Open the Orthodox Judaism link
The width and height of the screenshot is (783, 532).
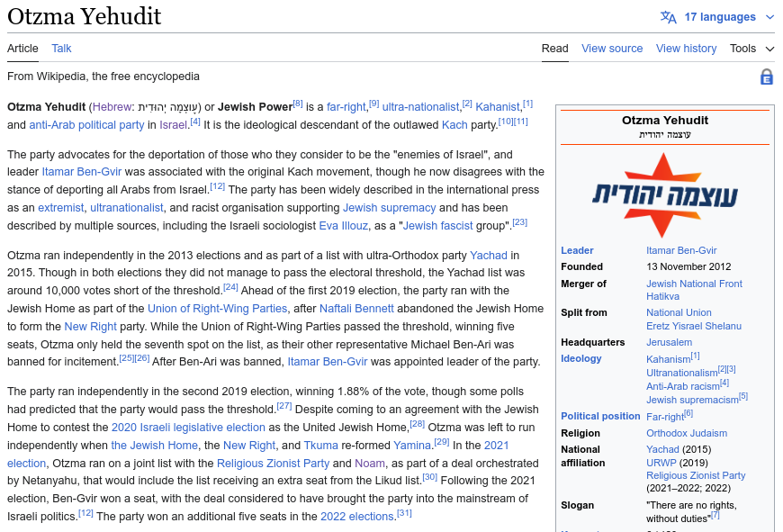[x=686, y=433]
